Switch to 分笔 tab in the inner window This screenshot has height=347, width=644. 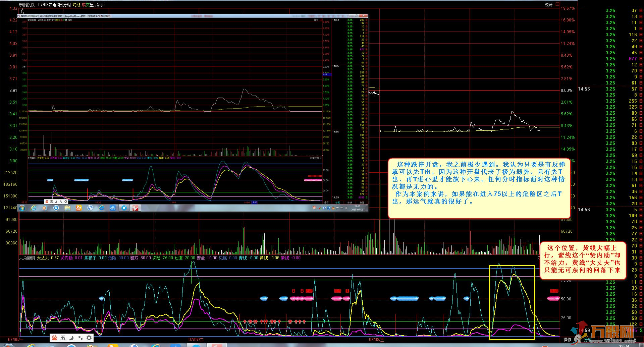[x=338, y=203]
